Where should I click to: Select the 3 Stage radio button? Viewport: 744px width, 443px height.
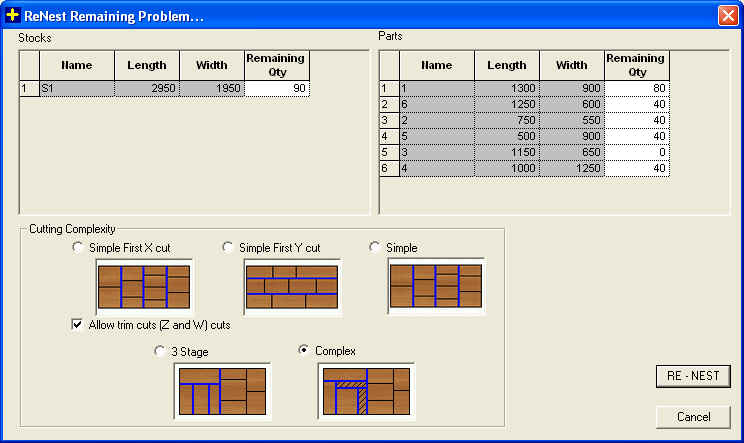pyautogui.click(x=160, y=351)
